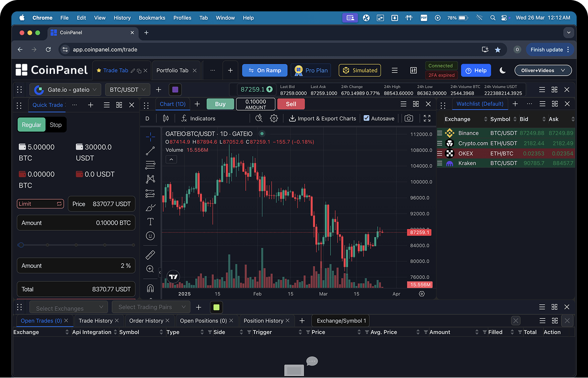Click the purple color swatch
The width and height of the screenshot is (588, 378).
click(x=175, y=90)
